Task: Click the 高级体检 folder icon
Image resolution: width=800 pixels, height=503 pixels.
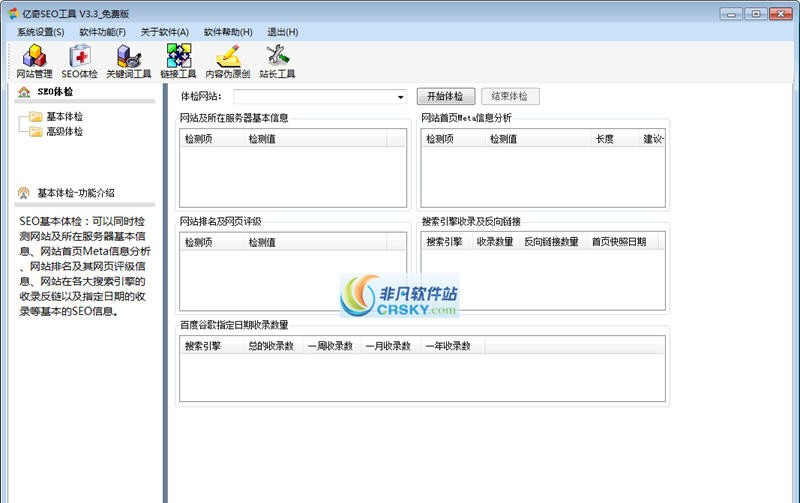Action: tap(36, 132)
